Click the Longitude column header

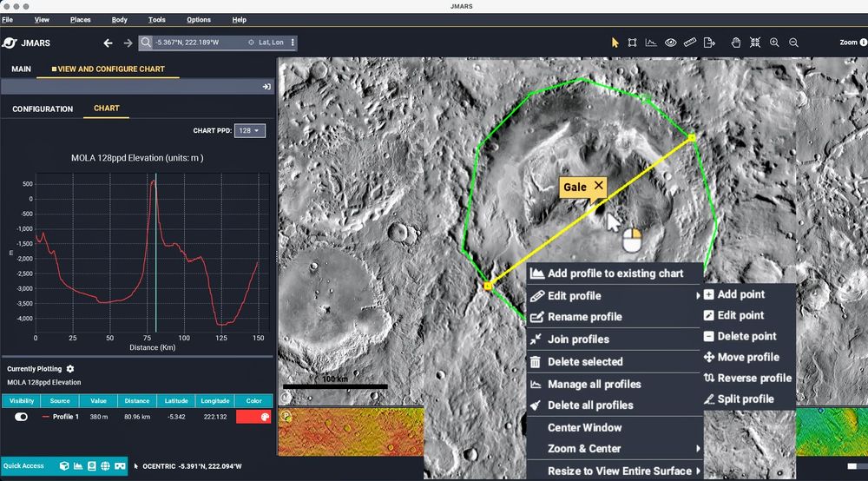tap(214, 401)
